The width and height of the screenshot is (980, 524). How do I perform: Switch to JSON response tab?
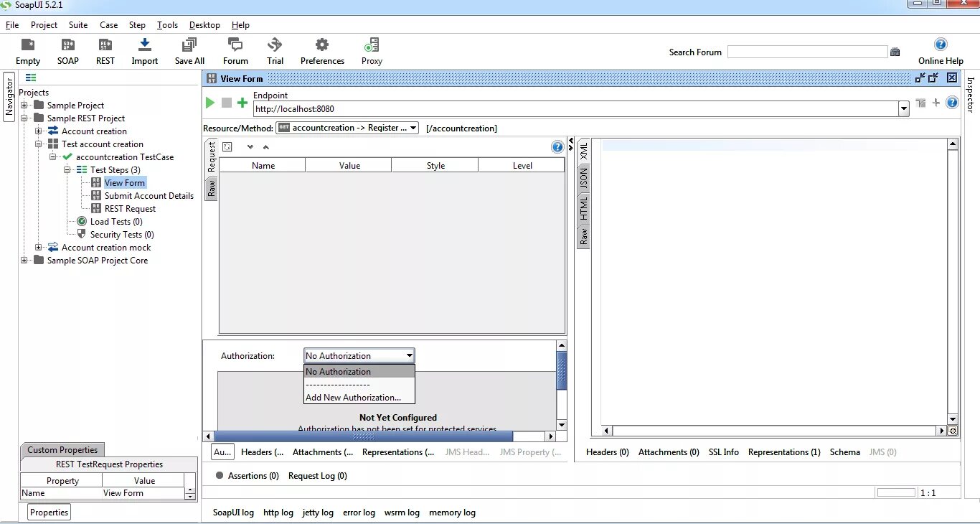coord(584,177)
